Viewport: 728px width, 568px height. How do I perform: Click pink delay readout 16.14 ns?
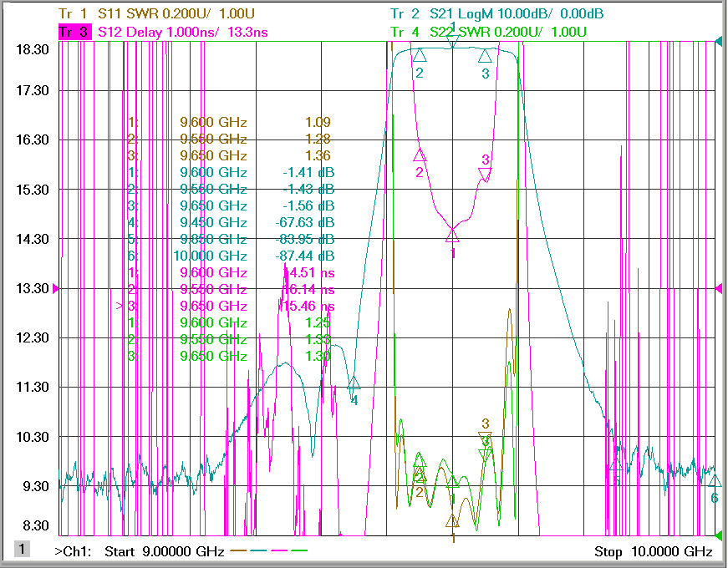click(x=308, y=289)
